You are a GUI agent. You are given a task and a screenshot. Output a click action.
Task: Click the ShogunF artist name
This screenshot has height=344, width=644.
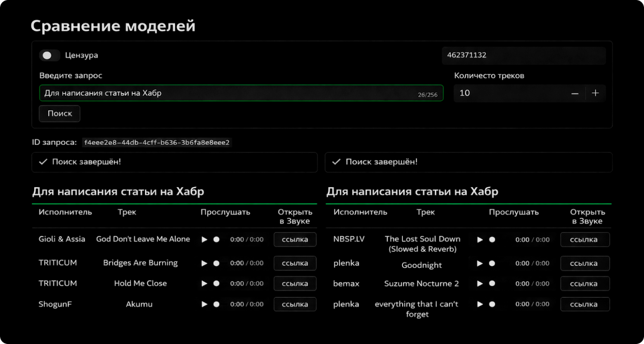55,304
